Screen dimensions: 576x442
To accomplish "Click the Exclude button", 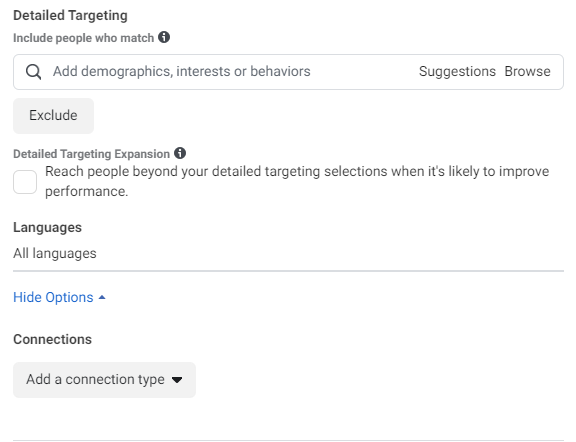I will click(53, 115).
